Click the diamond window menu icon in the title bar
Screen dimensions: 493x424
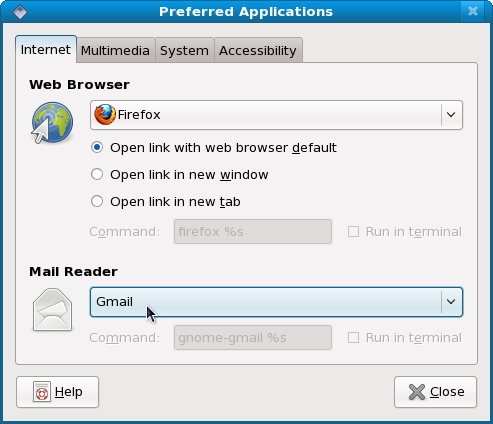click(20, 12)
